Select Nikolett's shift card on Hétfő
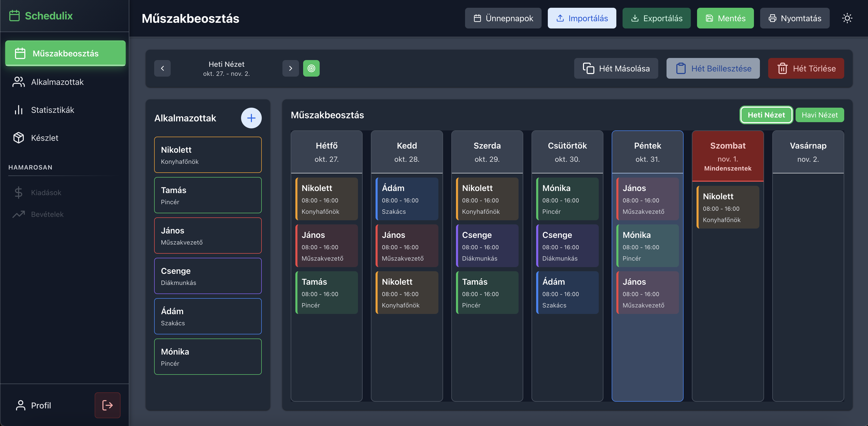 click(326, 199)
